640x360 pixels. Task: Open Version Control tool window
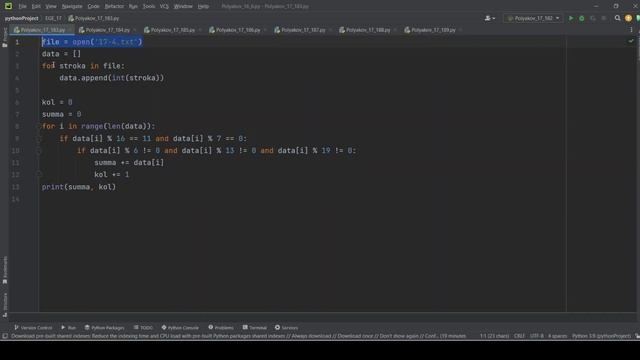click(x=33, y=327)
